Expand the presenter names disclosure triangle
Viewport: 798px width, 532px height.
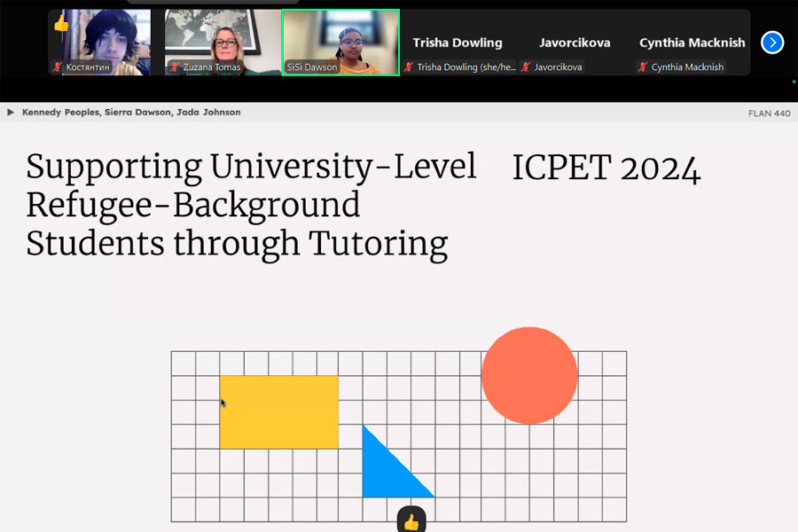[x=10, y=112]
